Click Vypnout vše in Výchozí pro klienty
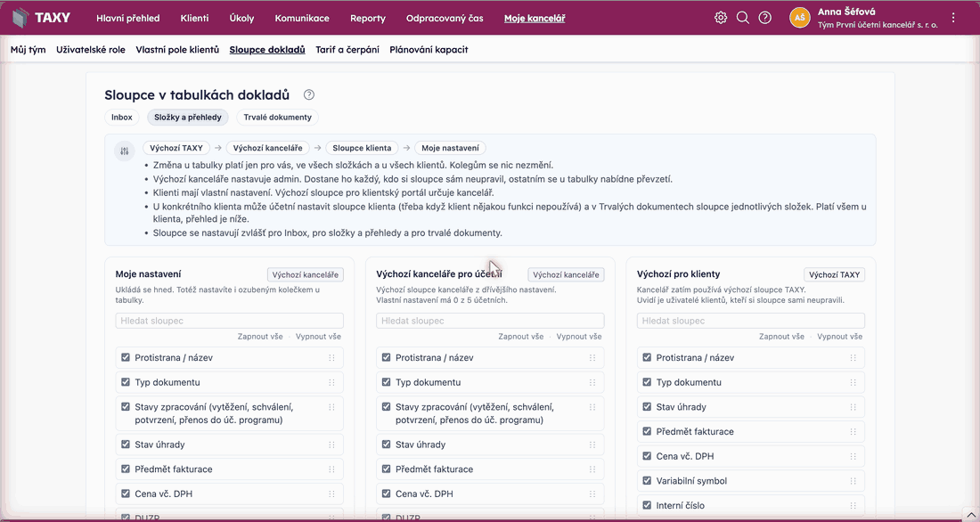Screen dimensions: 980x522 coord(839,337)
